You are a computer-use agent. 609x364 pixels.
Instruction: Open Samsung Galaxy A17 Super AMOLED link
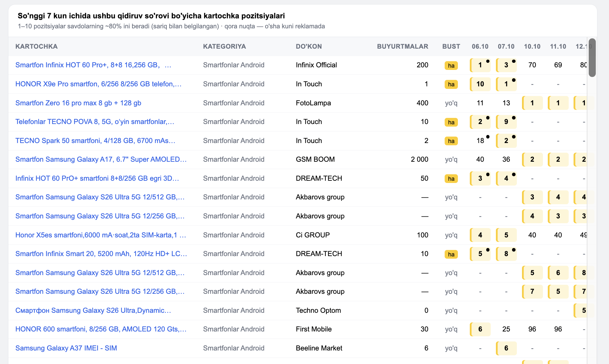tap(101, 159)
